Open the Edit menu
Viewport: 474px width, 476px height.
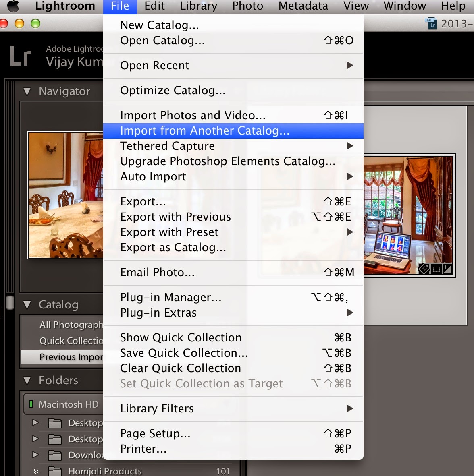[x=155, y=6]
